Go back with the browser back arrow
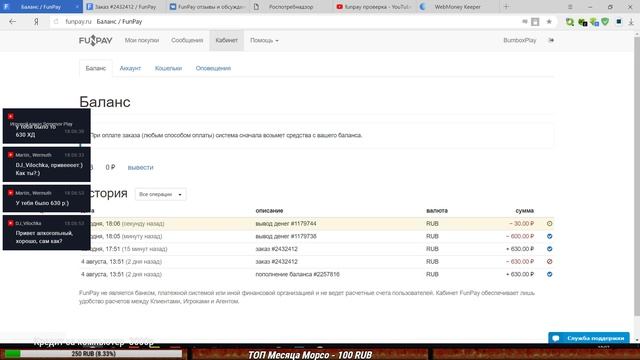 point(13,22)
